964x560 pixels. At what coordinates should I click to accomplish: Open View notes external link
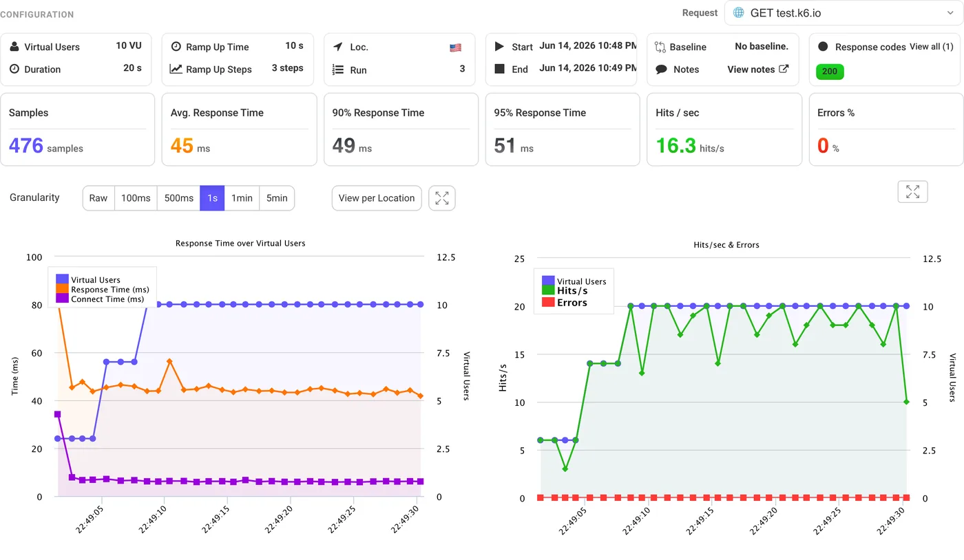tap(757, 69)
